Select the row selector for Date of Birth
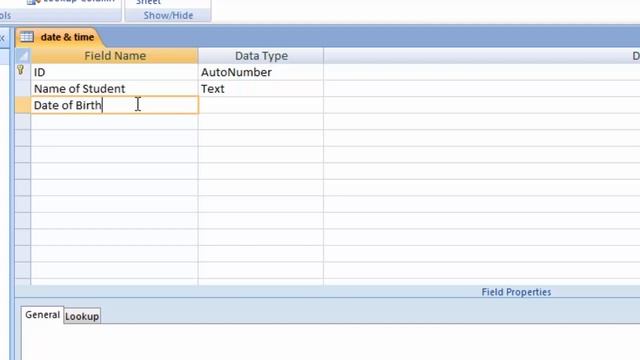The image size is (640, 360). point(23,105)
